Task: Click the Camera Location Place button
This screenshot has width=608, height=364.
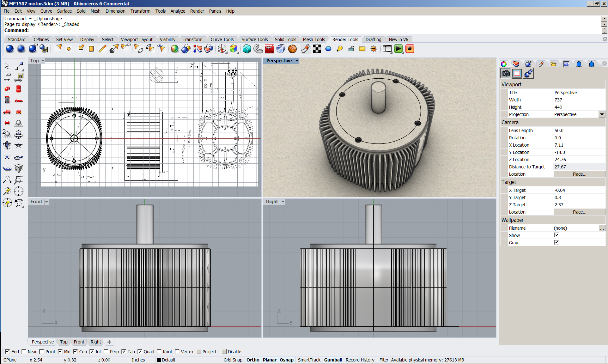Action: click(579, 174)
